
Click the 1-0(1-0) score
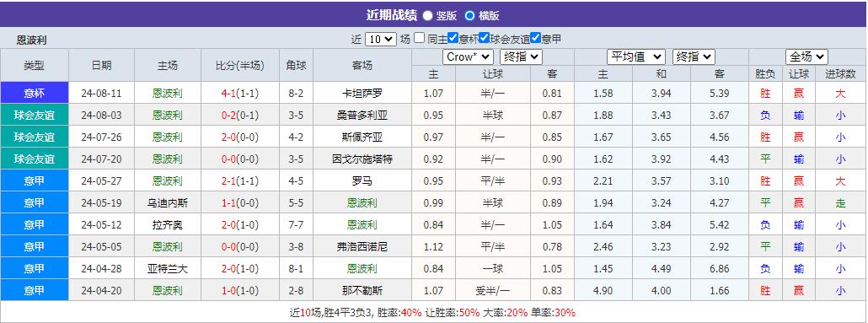click(x=239, y=290)
